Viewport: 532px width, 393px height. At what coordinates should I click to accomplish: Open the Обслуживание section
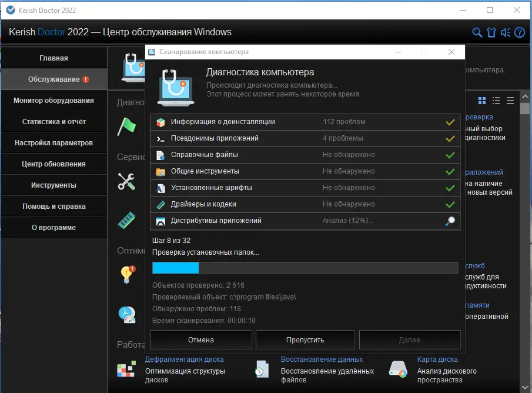(x=54, y=79)
